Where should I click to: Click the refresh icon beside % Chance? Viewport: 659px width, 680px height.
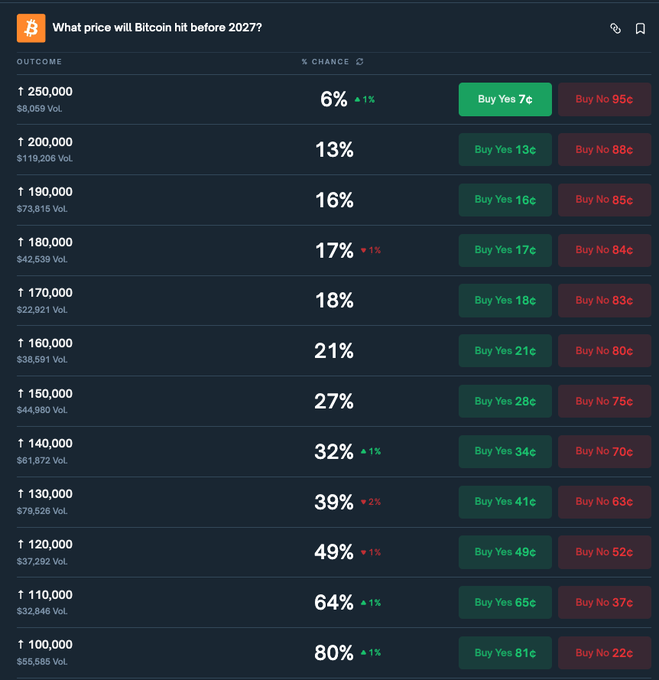point(360,62)
